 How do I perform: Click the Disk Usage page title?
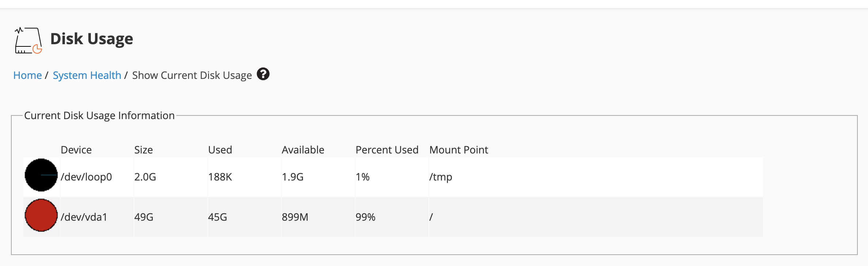92,39
